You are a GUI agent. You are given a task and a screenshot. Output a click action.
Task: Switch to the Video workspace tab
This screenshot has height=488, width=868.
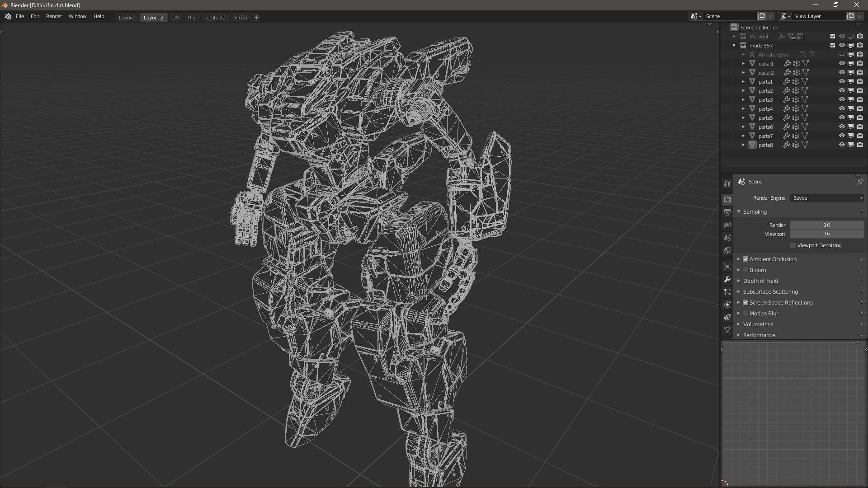click(241, 18)
